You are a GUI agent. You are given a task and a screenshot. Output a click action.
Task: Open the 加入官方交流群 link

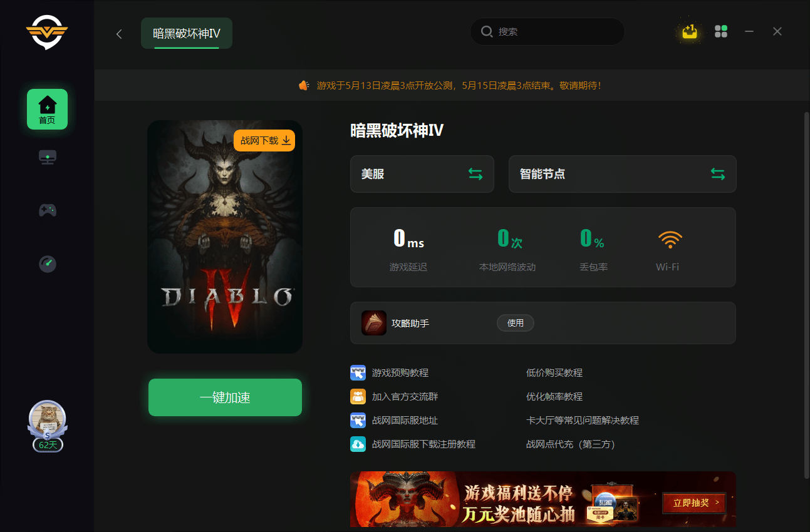pyautogui.click(x=405, y=396)
